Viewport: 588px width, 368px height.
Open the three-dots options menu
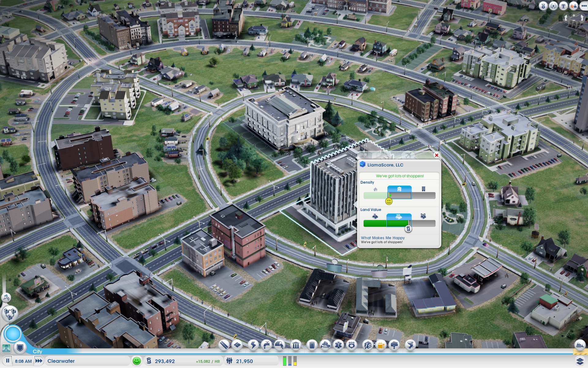coord(583,6)
